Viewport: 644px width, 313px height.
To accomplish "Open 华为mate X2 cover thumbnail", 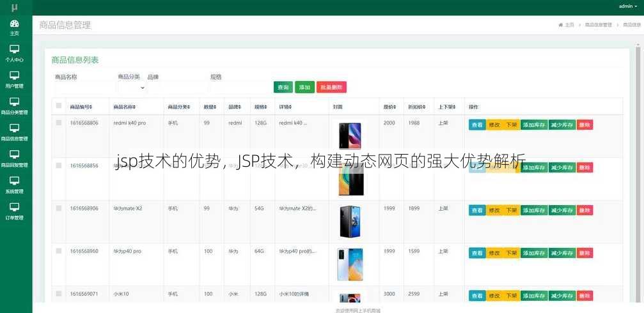I will coord(350,222).
